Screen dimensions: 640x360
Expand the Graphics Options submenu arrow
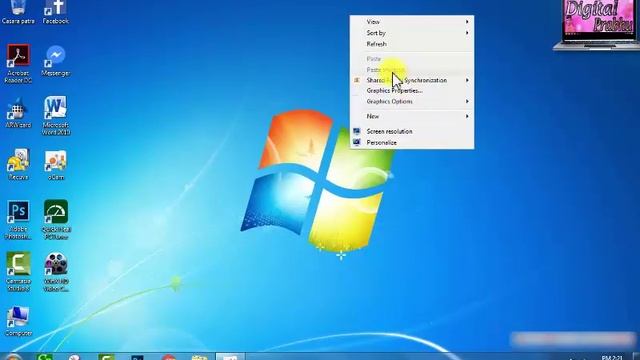coord(467,101)
